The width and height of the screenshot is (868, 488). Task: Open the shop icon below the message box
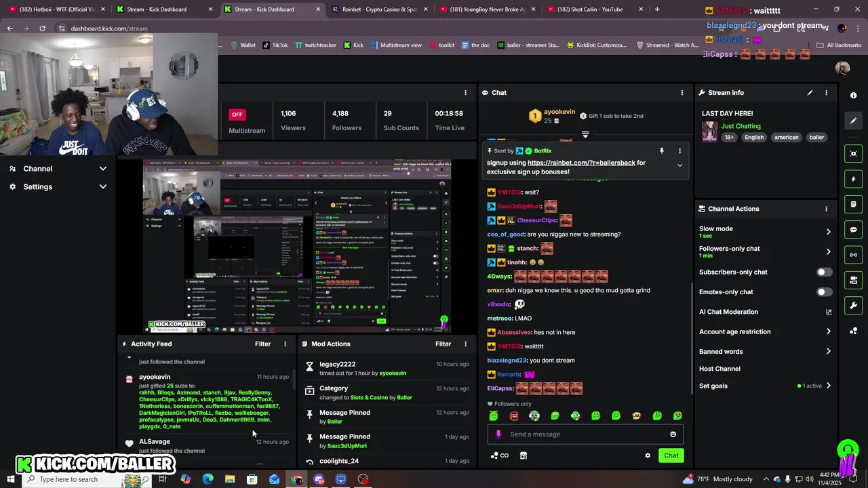[x=524, y=455]
